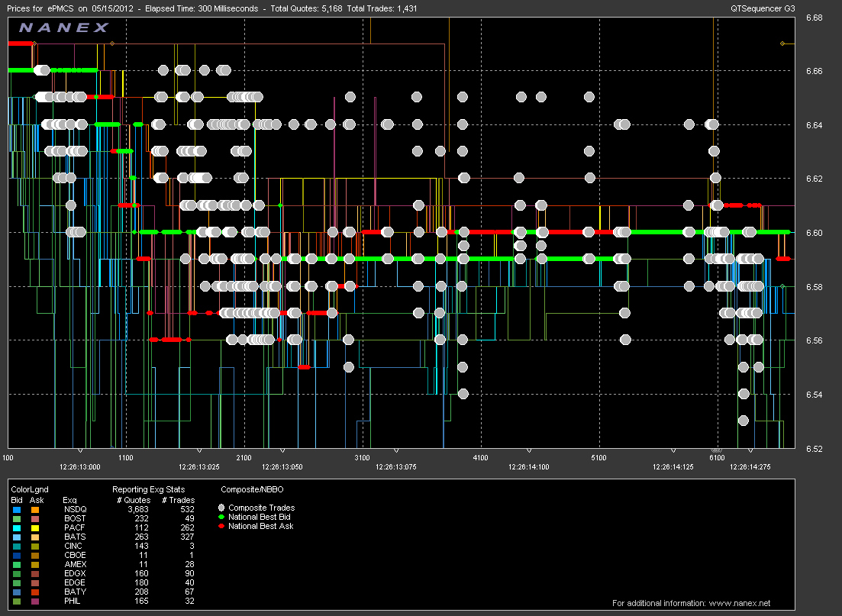The image size is (842, 616).
Task: Click the CBOE ask color swatch
Action: [x=35, y=555]
